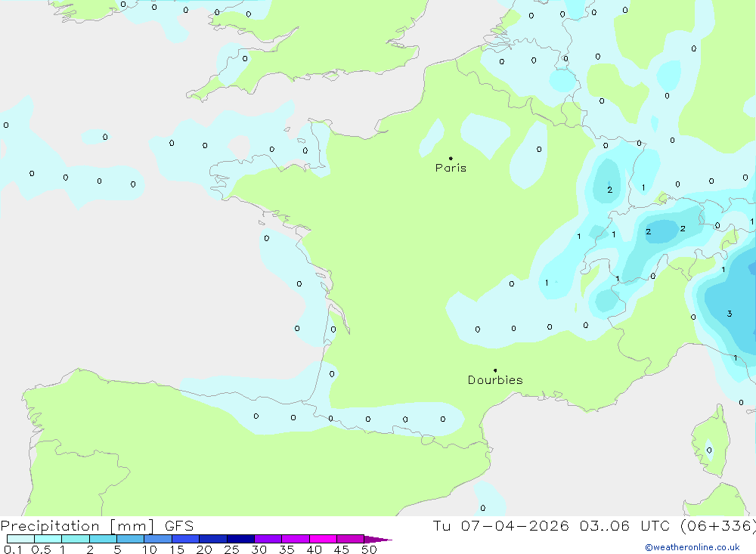756x554 pixels.
Task: Click the legend swatch between 25 and 30
Action: 240,539
